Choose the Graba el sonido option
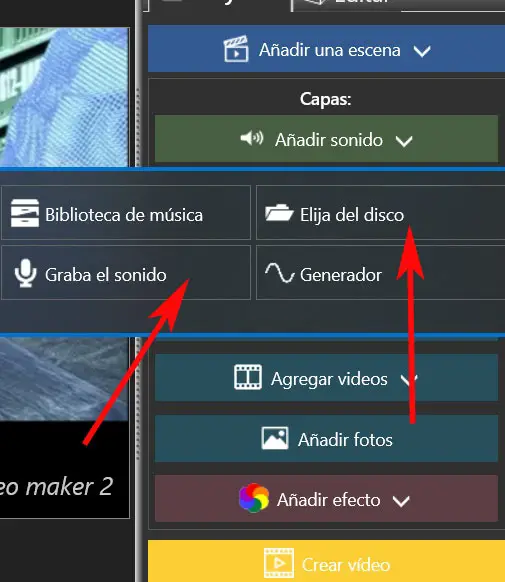The image size is (505, 582). tap(126, 272)
